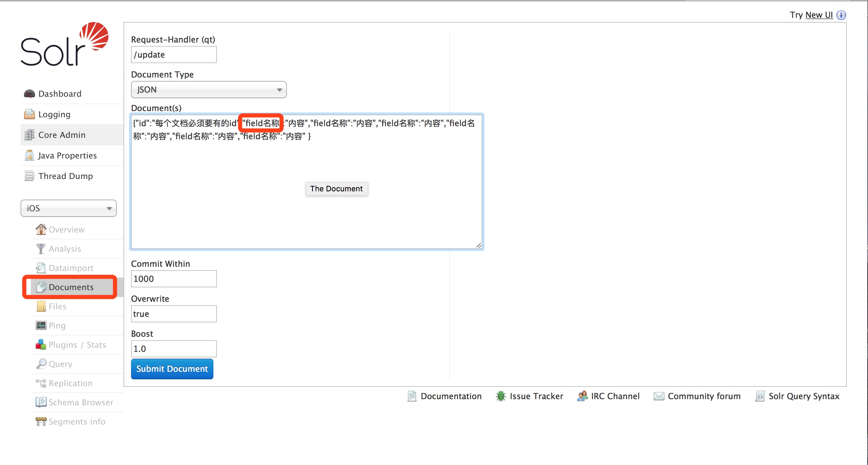Go to the Dataimport section
This screenshot has height=465, width=868.
pyautogui.click(x=77, y=268)
